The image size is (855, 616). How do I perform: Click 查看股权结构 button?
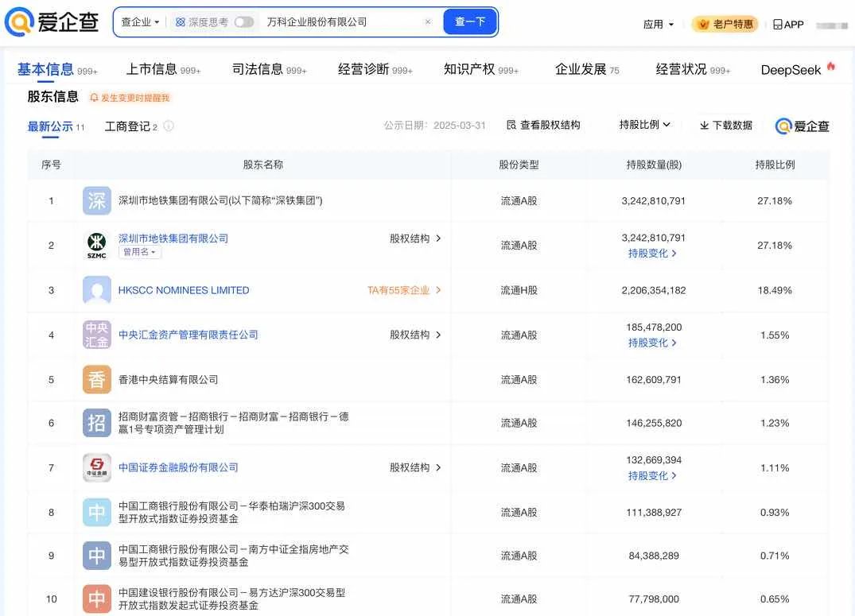point(543,126)
